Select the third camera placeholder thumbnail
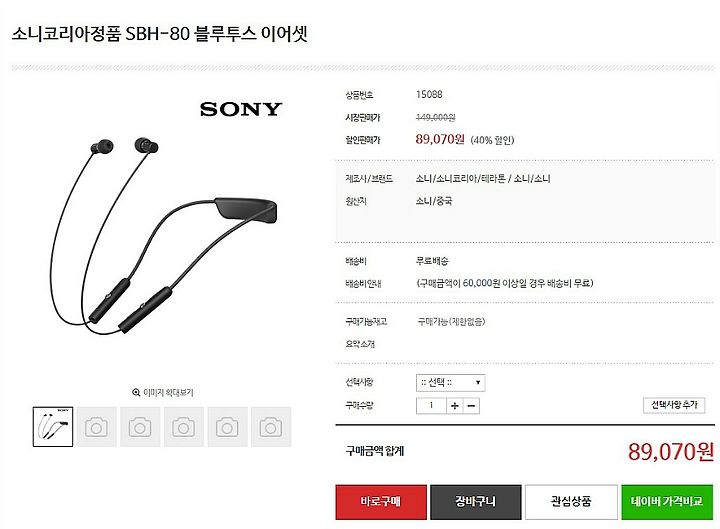Screen dimensions: 720x529 140,427
